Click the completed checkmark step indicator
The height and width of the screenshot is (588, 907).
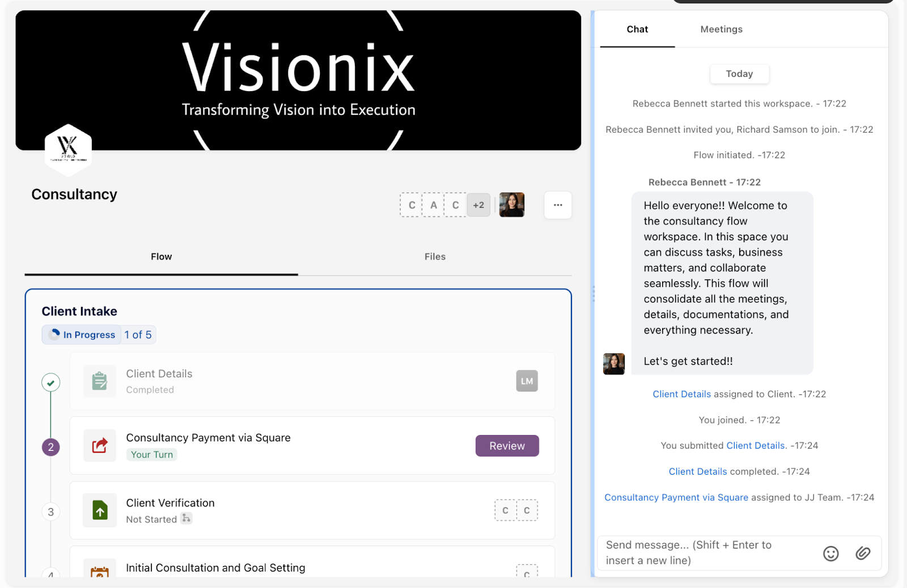[x=51, y=383]
